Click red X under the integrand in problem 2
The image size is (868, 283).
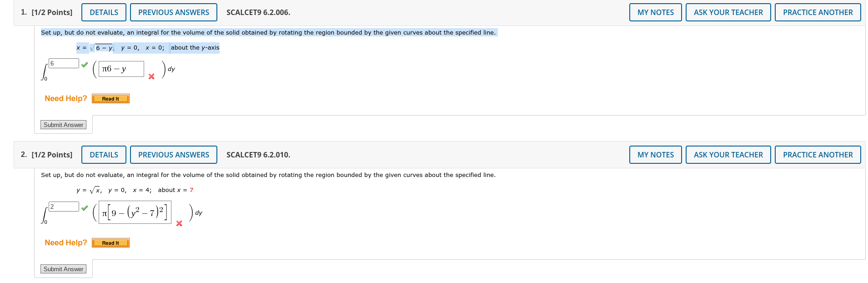tap(179, 224)
